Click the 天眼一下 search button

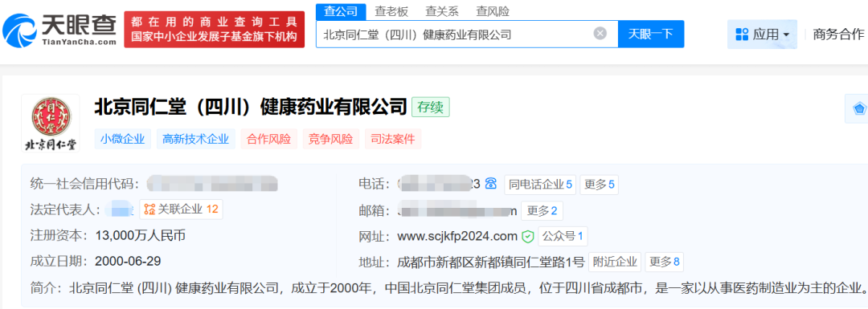pyautogui.click(x=651, y=34)
